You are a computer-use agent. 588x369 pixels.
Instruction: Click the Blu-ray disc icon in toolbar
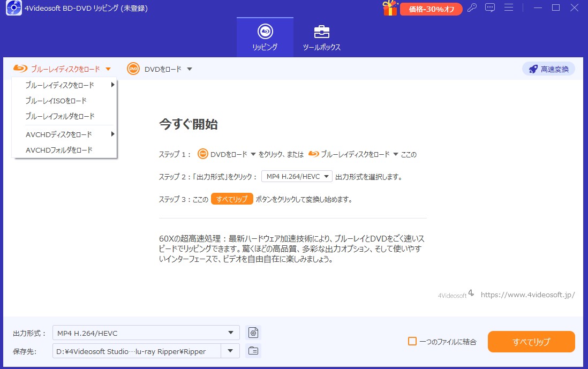[x=20, y=69]
